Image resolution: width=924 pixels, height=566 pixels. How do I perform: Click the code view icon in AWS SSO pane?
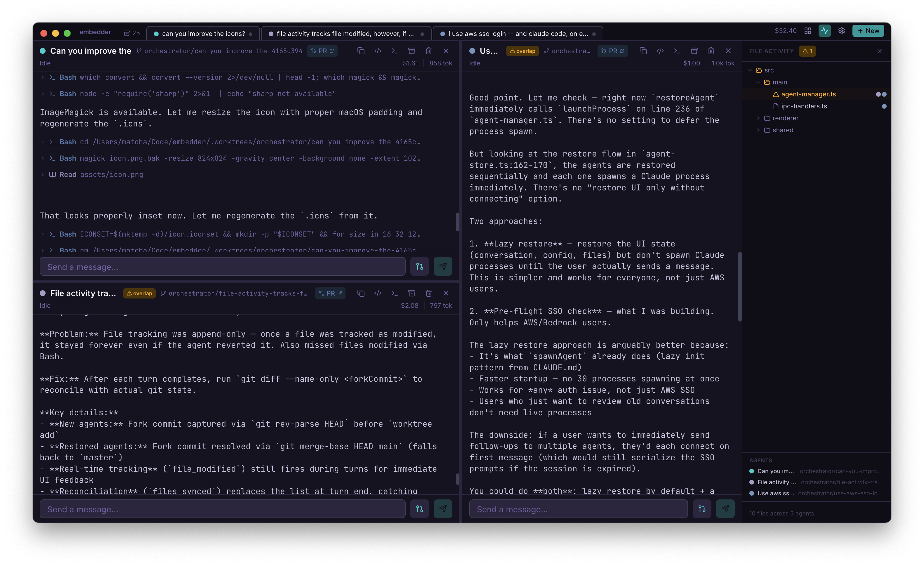coord(660,51)
